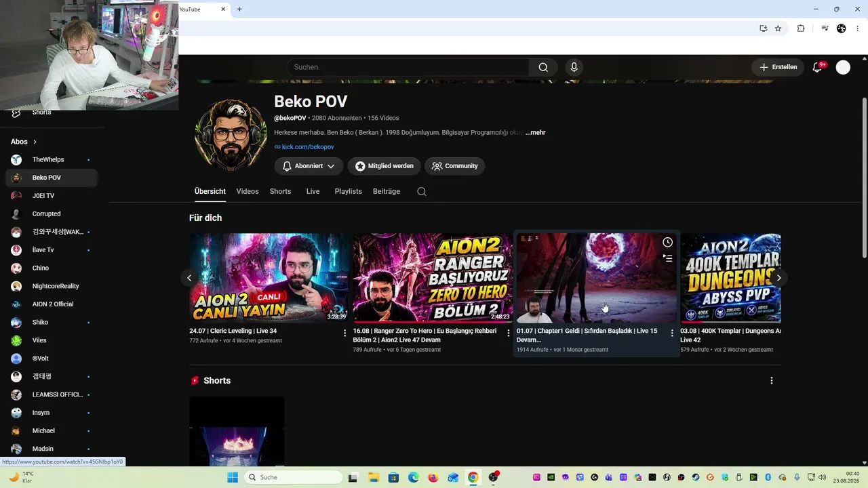The height and width of the screenshot is (488, 868).
Task: Play the Cleric Leveling Live 34 thumbnail
Action: pos(269,278)
